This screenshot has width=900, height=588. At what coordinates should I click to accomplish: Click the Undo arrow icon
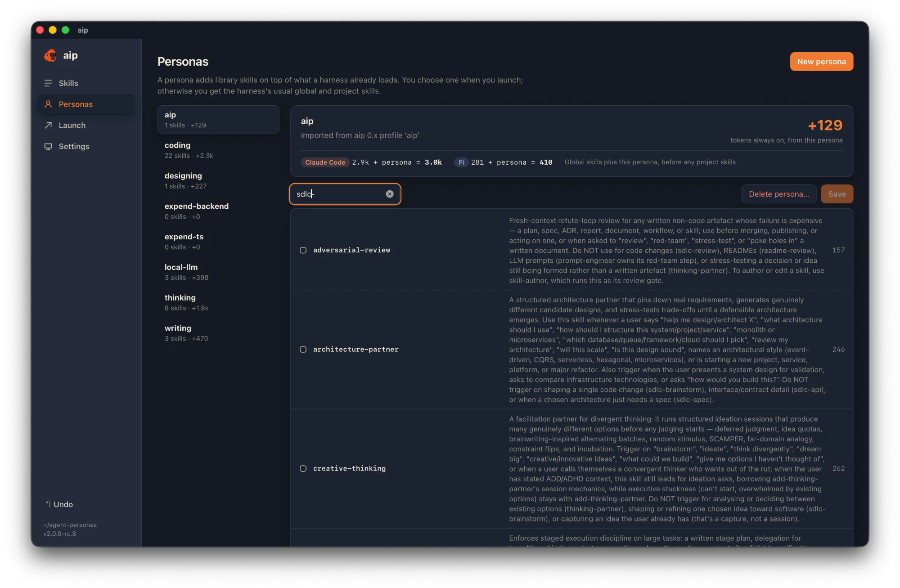pos(48,504)
